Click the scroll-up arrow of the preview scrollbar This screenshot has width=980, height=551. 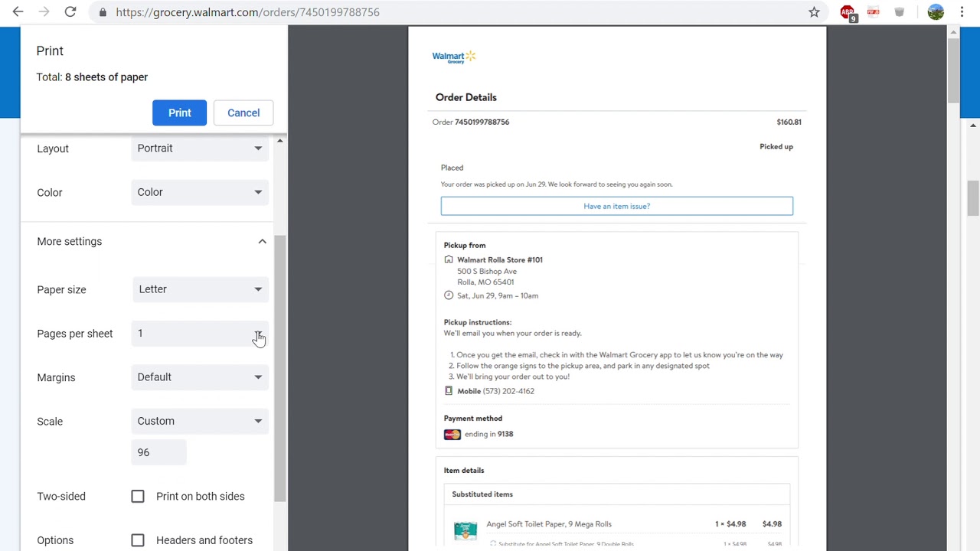click(x=953, y=31)
